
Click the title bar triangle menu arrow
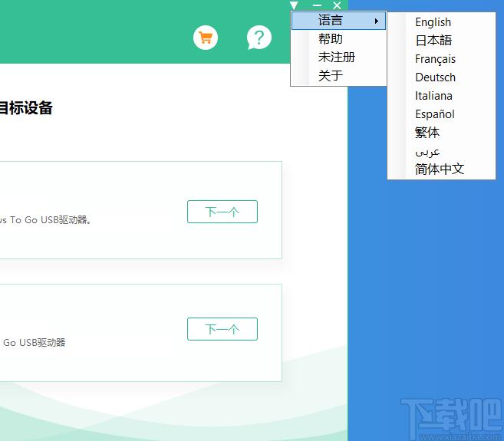(x=295, y=6)
